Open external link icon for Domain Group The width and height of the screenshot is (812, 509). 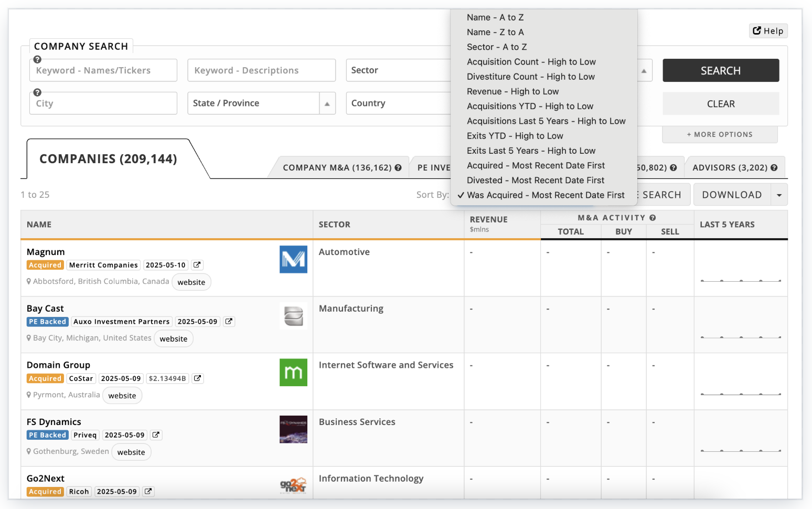(197, 378)
